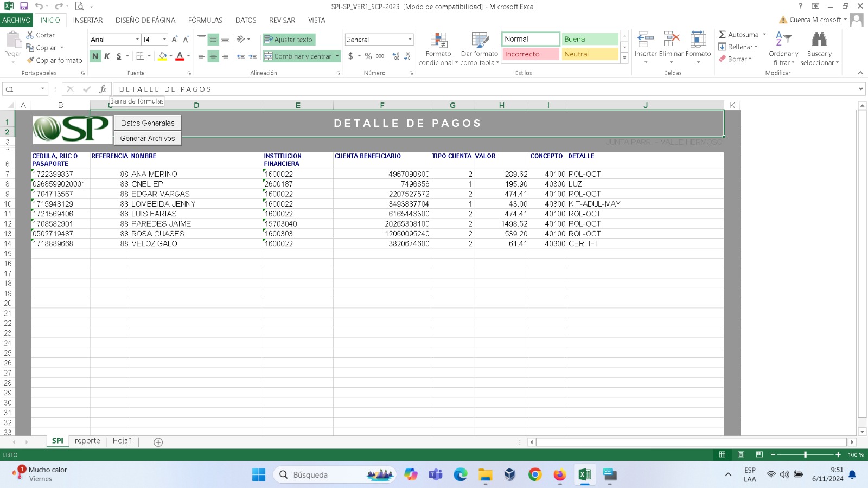
Task: Open the FÓRMULAS ribbon tab
Action: pos(205,20)
